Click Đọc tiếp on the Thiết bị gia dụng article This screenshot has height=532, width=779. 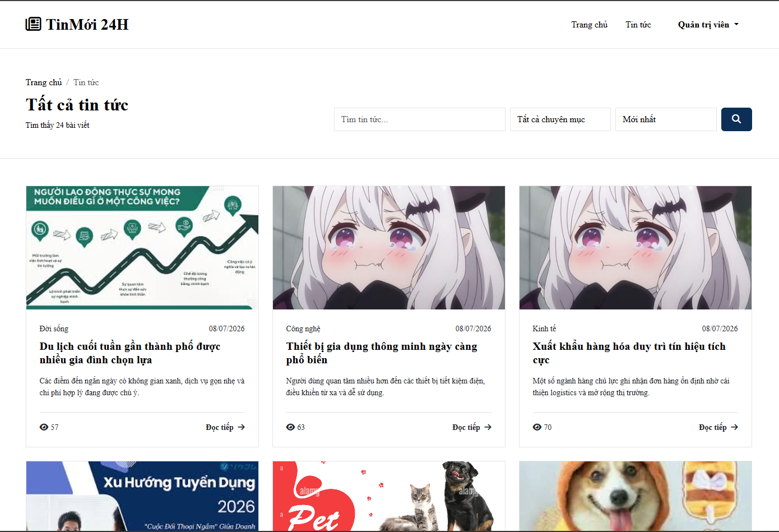(472, 427)
